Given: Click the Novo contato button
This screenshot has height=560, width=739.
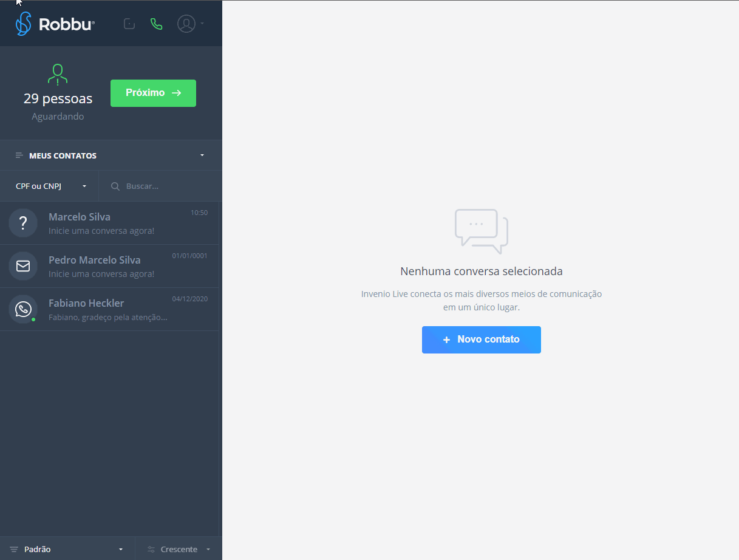Looking at the screenshot, I should 481,340.
